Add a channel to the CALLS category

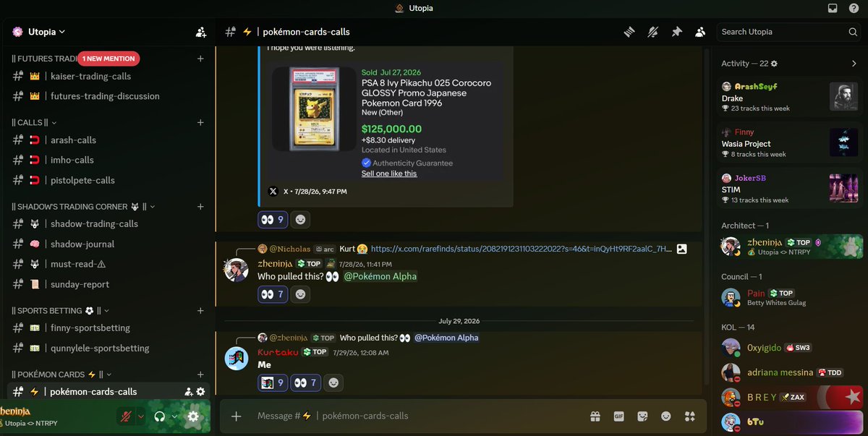pyautogui.click(x=200, y=123)
